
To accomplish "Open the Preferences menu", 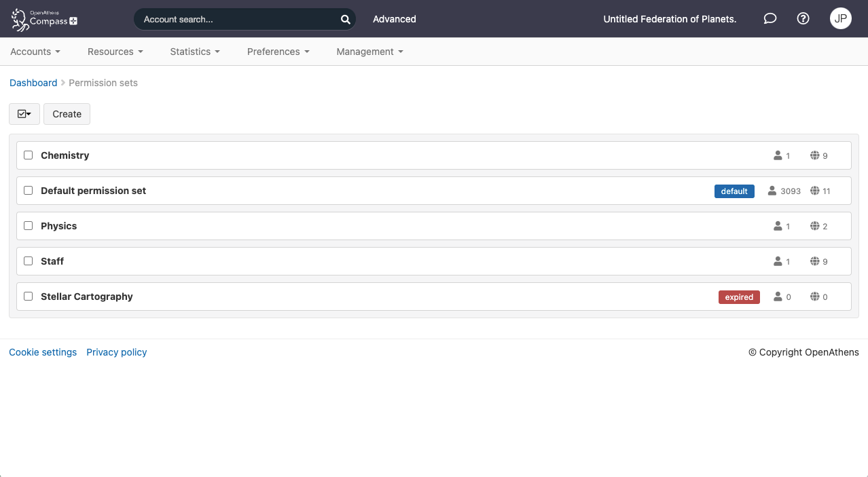I will [x=278, y=52].
